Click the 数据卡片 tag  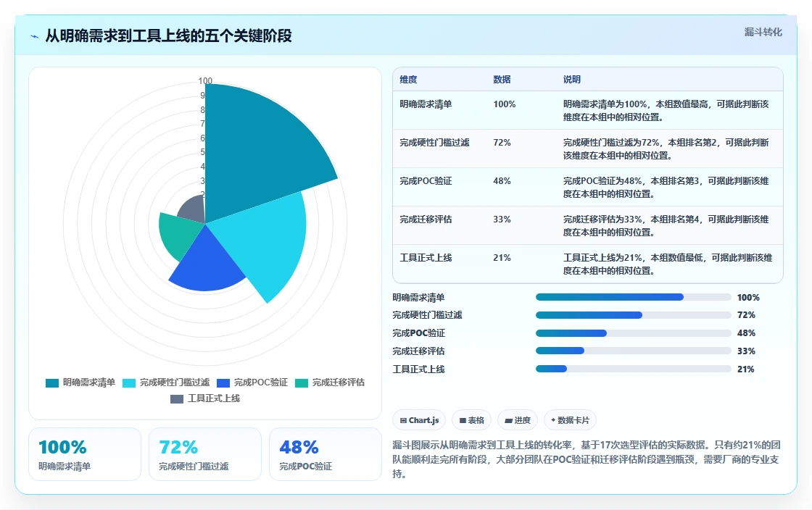(570, 420)
